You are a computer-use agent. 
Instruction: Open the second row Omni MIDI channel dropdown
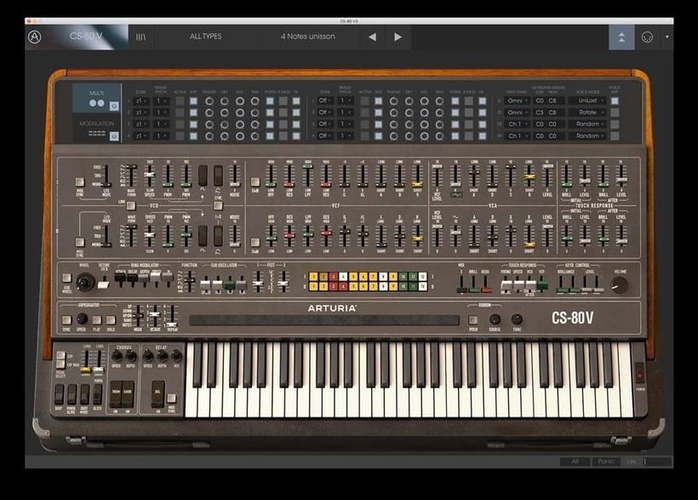coord(517,112)
